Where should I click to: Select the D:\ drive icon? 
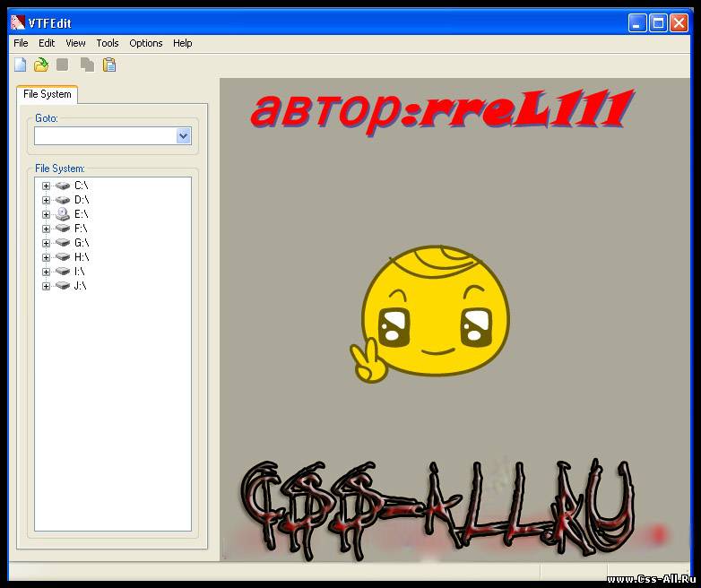pyautogui.click(x=63, y=199)
